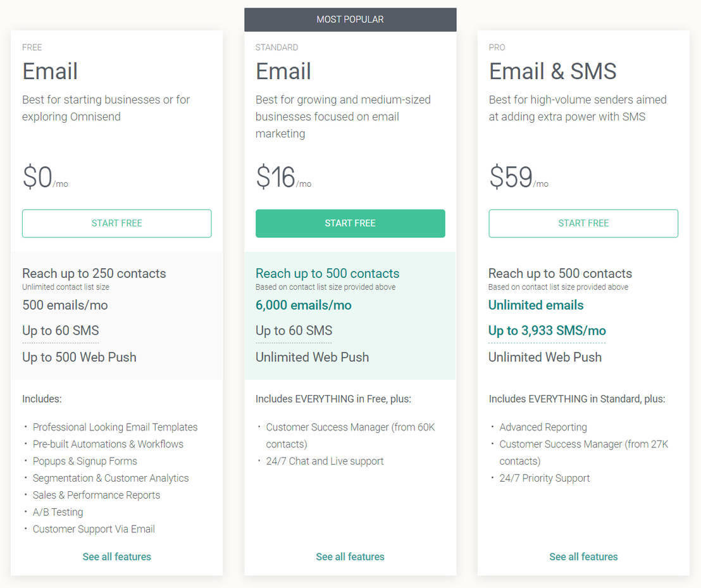Click dotted-underlined Up to 60 SMS in Standard plan

tap(294, 331)
